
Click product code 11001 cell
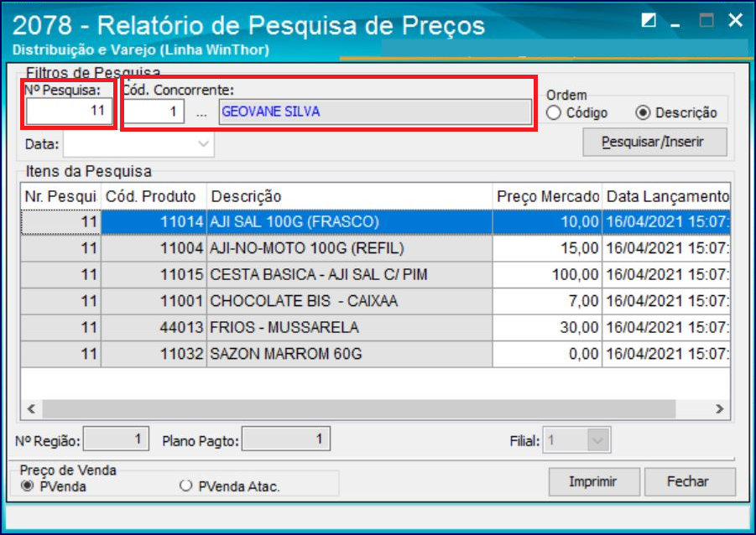point(154,301)
